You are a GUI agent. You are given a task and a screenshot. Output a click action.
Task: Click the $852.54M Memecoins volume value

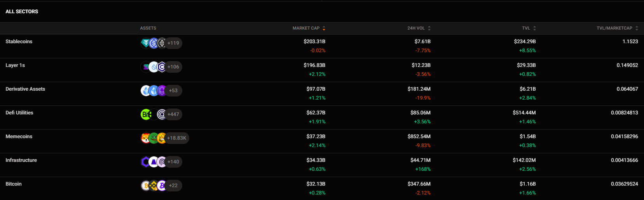point(419,137)
